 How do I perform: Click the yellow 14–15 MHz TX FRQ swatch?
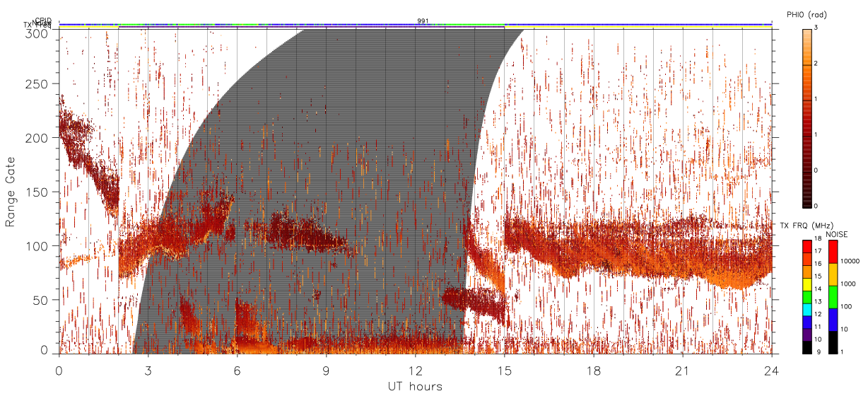(x=807, y=284)
